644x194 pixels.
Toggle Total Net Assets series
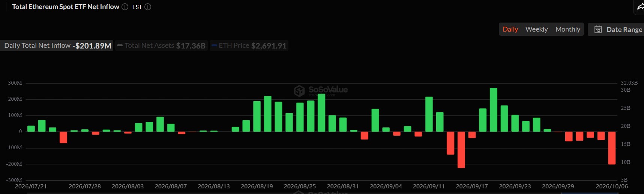tap(162, 45)
